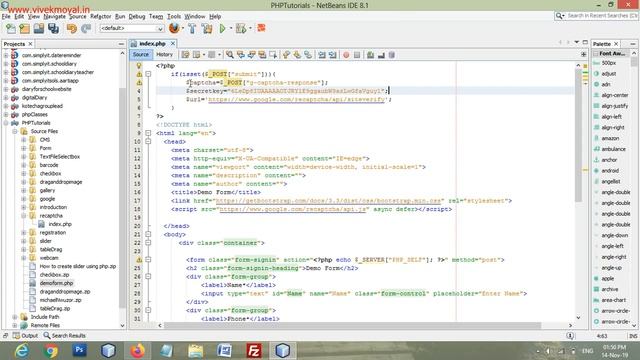
Task: Click the Find Selection magnifier icon
Action: (230, 55)
